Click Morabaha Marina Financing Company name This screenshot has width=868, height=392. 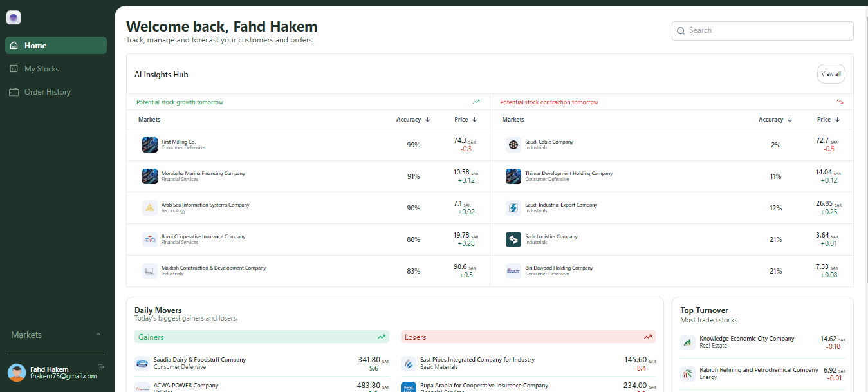[x=203, y=173]
